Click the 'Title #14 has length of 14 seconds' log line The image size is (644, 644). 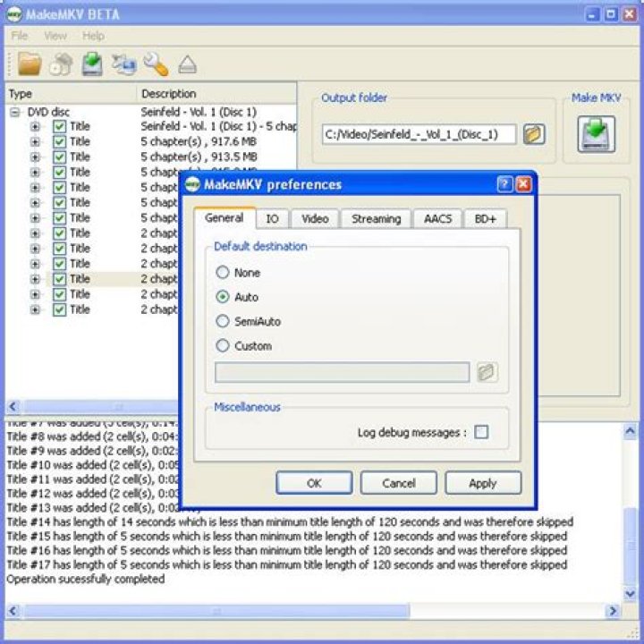coord(290,522)
